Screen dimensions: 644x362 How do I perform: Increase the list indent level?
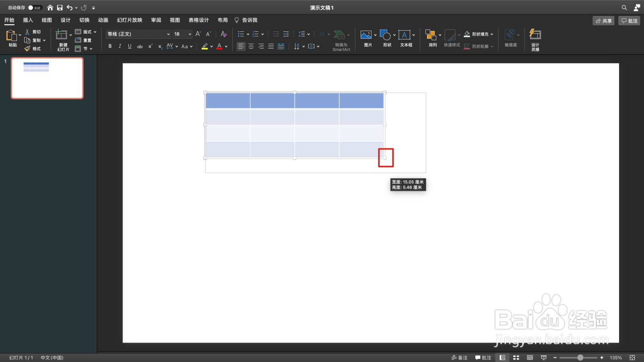pos(286,34)
